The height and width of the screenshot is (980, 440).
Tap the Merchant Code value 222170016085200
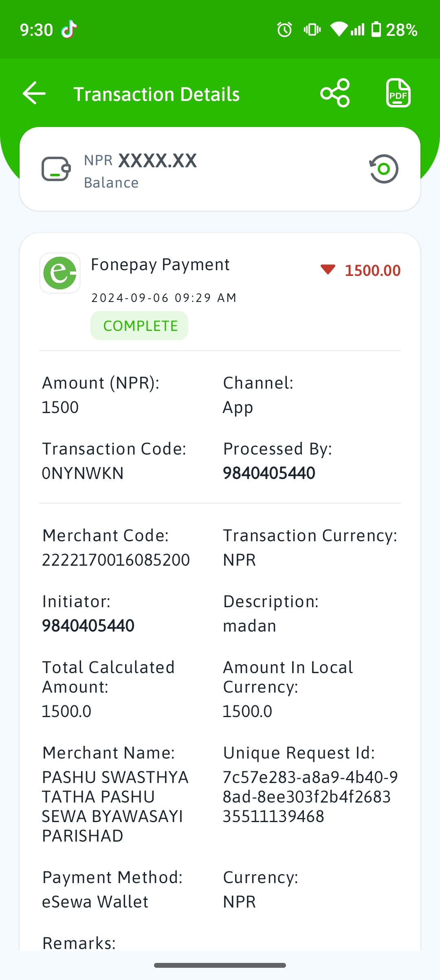[116, 560]
